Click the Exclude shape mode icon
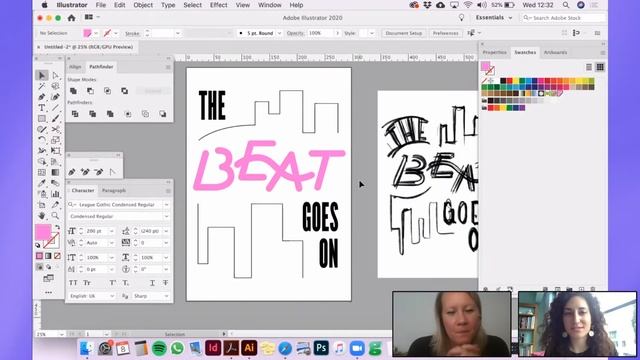640x360 pixels. (x=124, y=91)
